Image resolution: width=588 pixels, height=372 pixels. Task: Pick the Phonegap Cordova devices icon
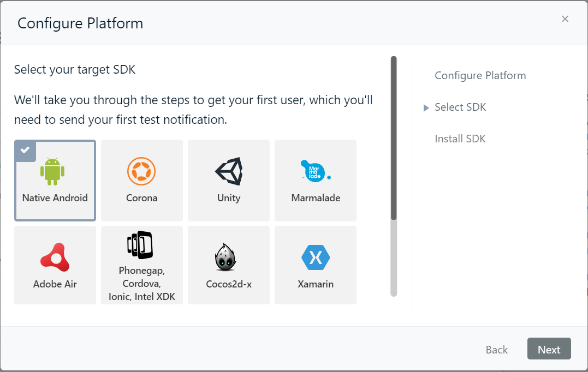pyautogui.click(x=140, y=245)
